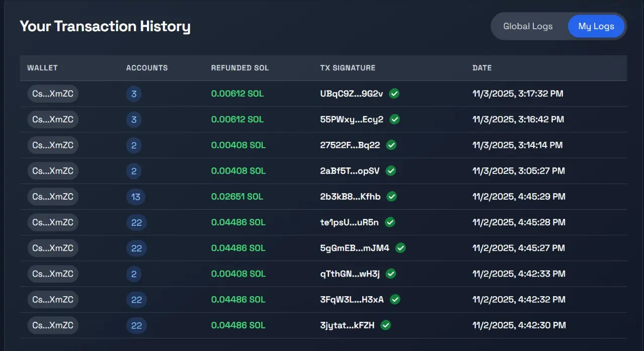Screen dimensions: 644x351
Task: Select the My Logs toggle option
Action: click(x=596, y=26)
